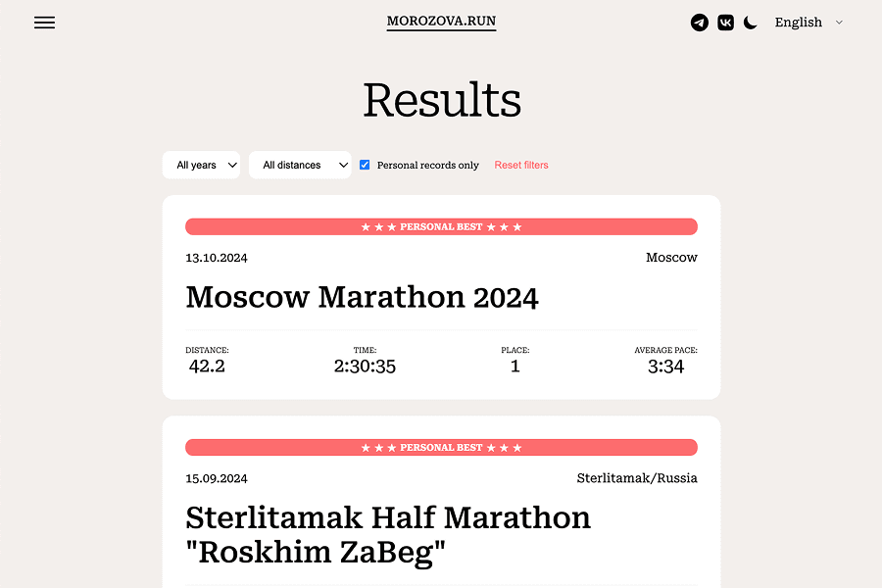Click the average pace value 3:34
This screenshot has height=588, width=882.
click(x=665, y=366)
